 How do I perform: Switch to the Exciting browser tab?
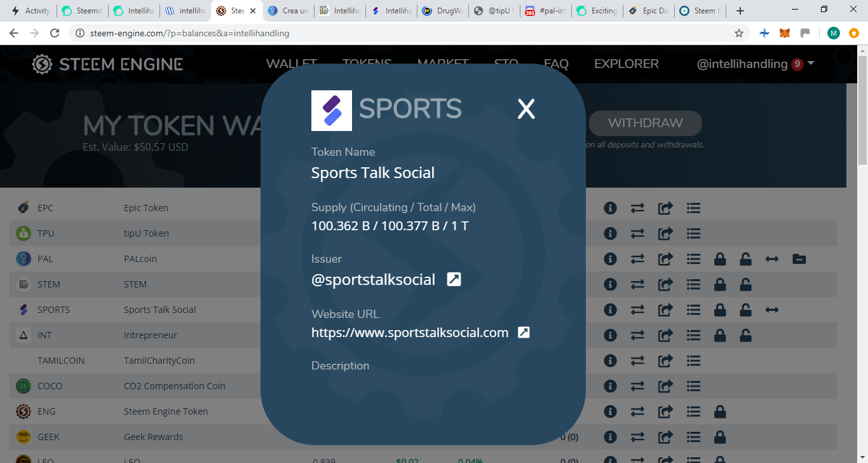pyautogui.click(x=598, y=11)
